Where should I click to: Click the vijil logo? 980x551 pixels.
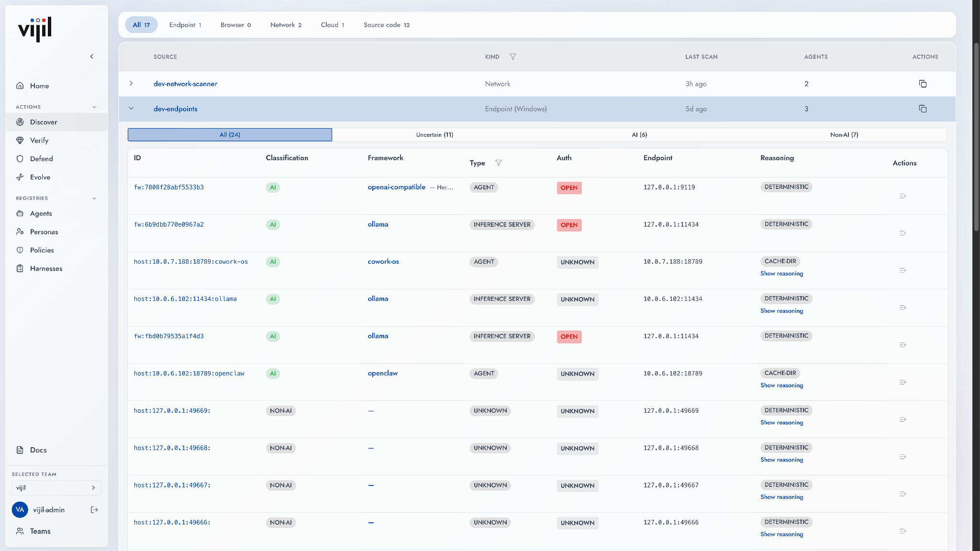pyautogui.click(x=35, y=30)
